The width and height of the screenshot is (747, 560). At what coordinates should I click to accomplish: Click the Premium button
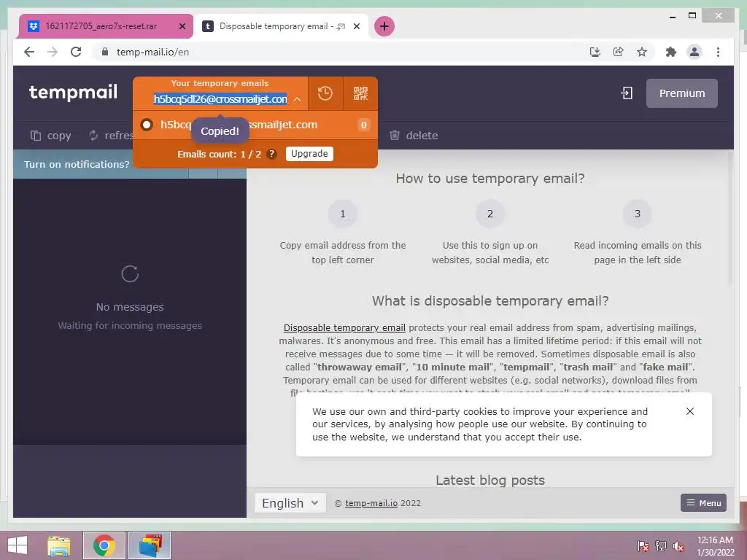[682, 93]
